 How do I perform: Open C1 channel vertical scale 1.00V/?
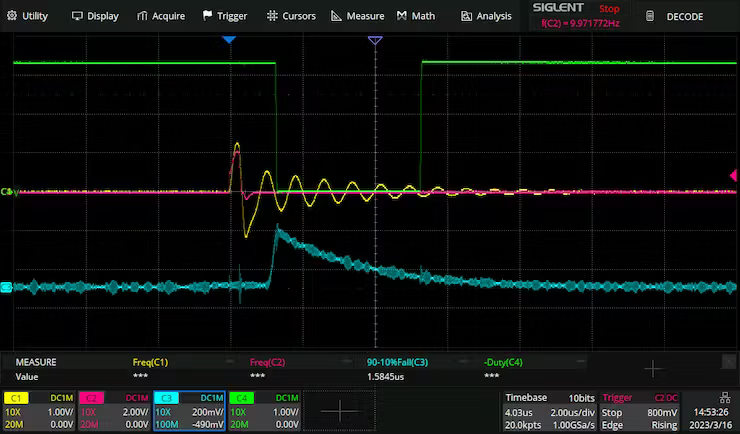pyautogui.click(x=60, y=412)
